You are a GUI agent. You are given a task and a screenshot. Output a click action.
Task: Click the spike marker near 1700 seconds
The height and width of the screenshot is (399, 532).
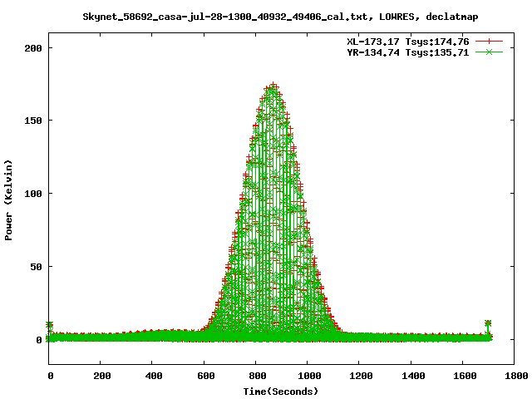pos(488,323)
